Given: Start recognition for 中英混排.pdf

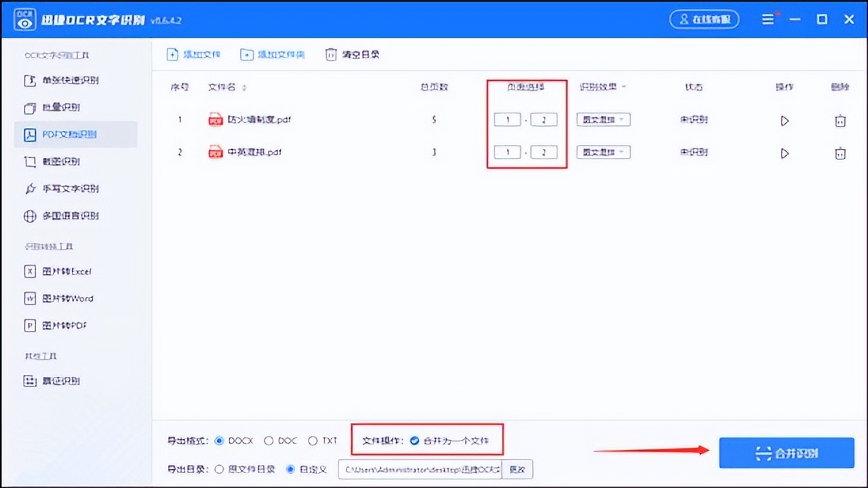Looking at the screenshot, I should pos(785,153).
